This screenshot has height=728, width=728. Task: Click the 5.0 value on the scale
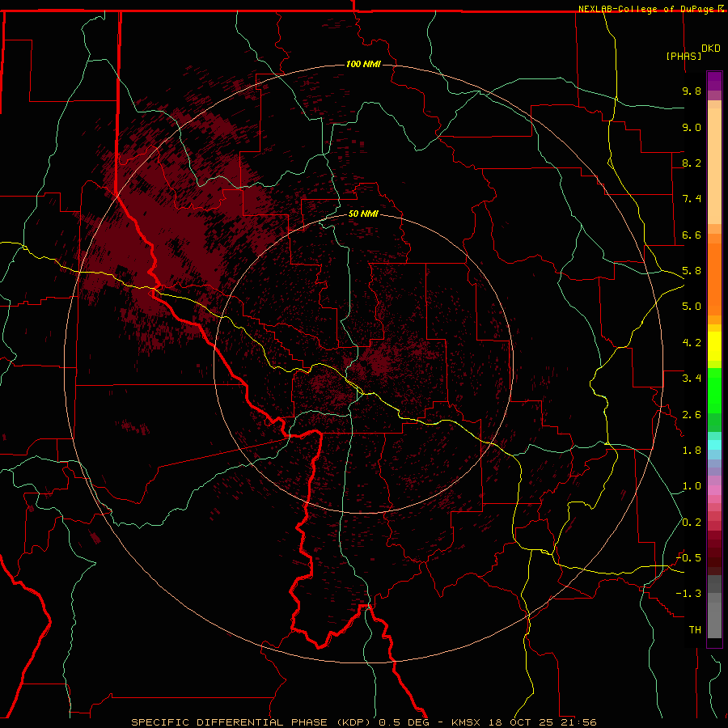point(692,307)
